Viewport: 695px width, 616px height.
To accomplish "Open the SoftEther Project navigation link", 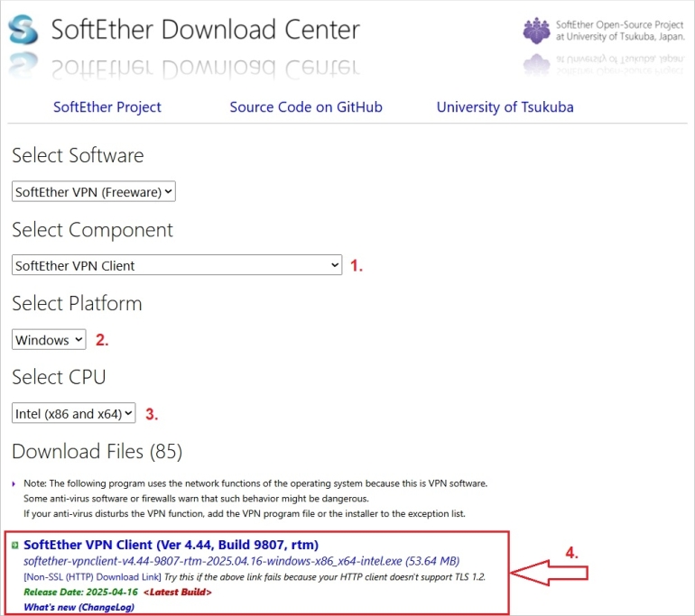I will point(107,106).
